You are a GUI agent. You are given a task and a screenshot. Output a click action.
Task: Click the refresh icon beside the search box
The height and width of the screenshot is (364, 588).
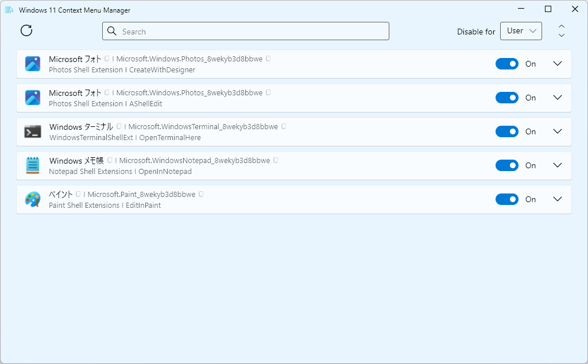[x=26, y=31]
